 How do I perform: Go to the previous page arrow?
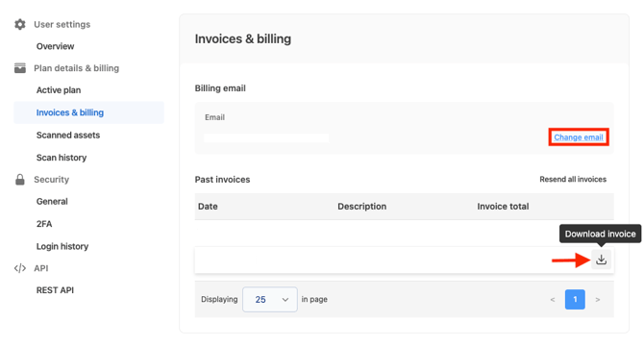point(553,299)
